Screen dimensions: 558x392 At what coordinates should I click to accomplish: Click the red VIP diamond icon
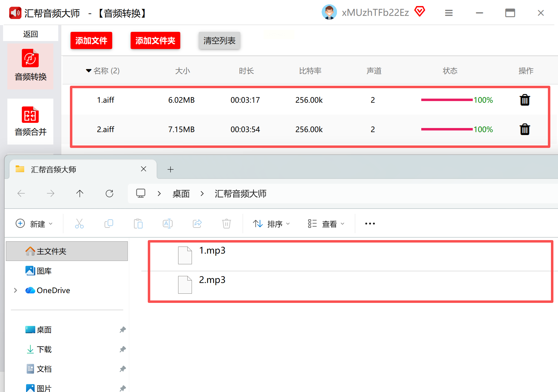point(419,12)
